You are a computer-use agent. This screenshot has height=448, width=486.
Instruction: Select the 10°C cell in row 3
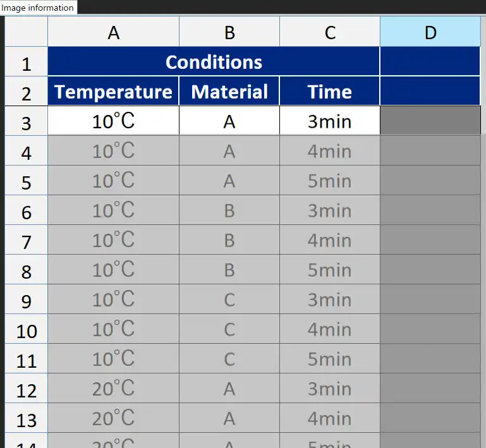(x=114, y=121)
